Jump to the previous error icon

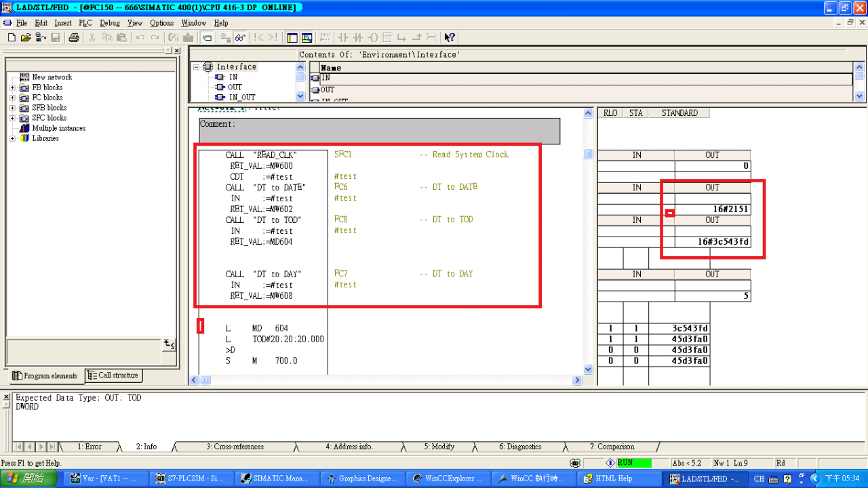tap(258, 37)
